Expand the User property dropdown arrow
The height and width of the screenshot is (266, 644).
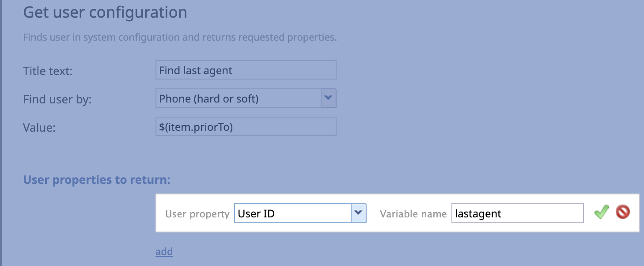point(359,213)
